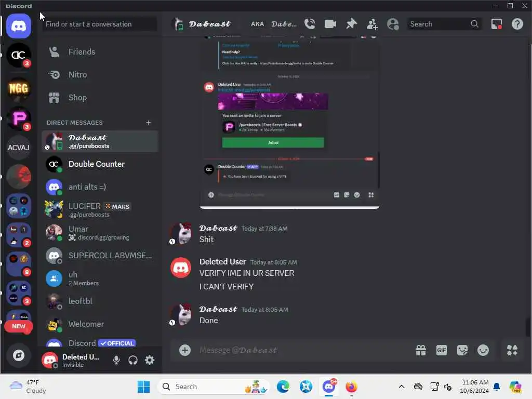Toggle the user profile panel
The height and width of the screenshot is (399, 532).
(x=393, y=24)
